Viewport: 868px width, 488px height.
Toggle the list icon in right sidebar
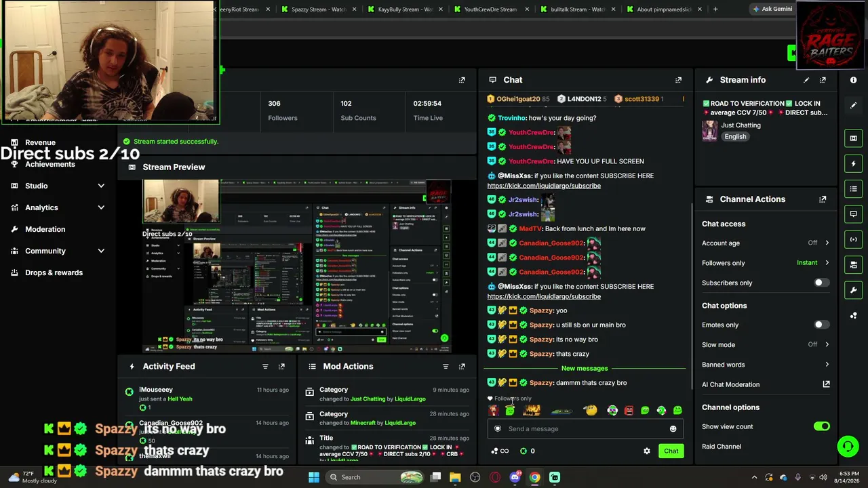853,188
